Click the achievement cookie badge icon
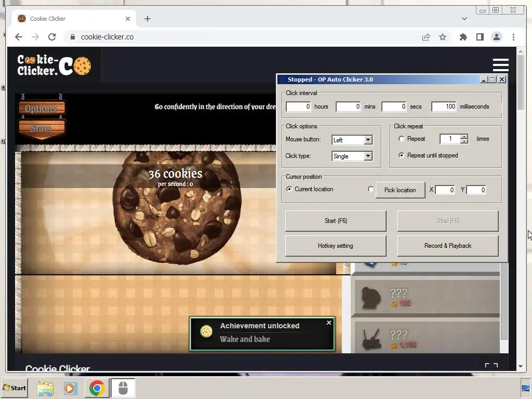The width and height of the screenshot is (532, 399). coord(206,331)
